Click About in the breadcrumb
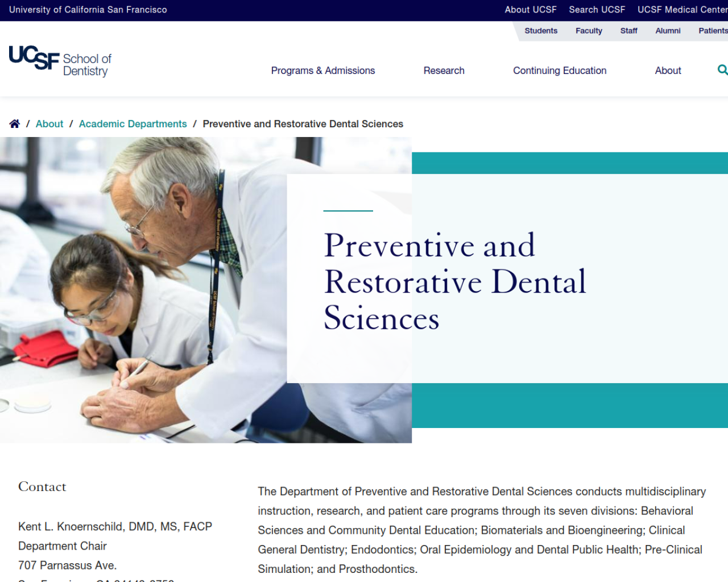 49,124
